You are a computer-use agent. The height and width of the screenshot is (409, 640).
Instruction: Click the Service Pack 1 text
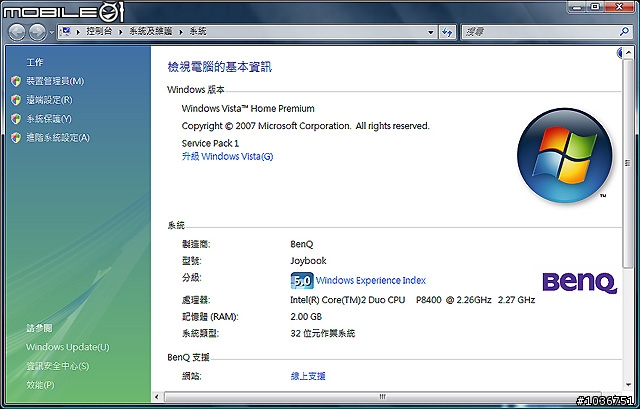click(210, 143)
